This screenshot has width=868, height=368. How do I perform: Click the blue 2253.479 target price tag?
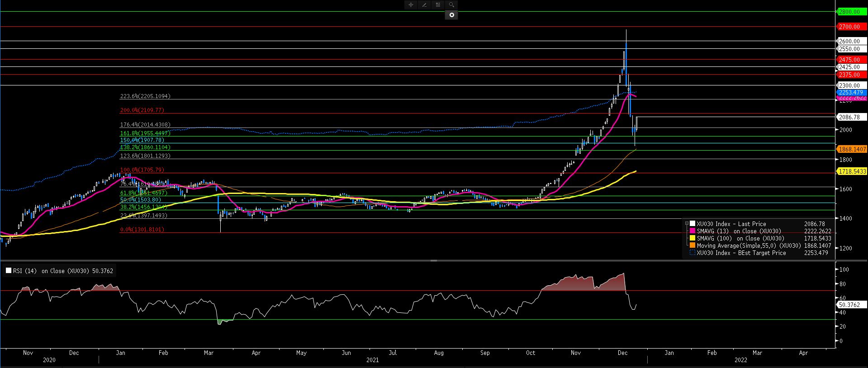point(852,92)
